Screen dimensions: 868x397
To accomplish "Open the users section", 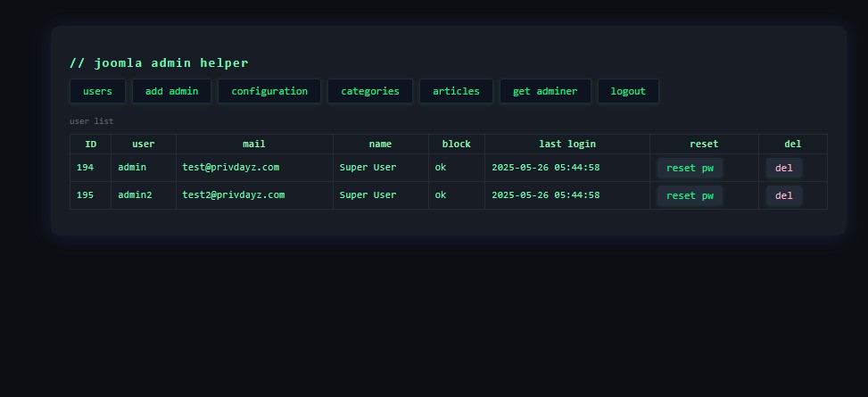I will click(x=97, y=91).
